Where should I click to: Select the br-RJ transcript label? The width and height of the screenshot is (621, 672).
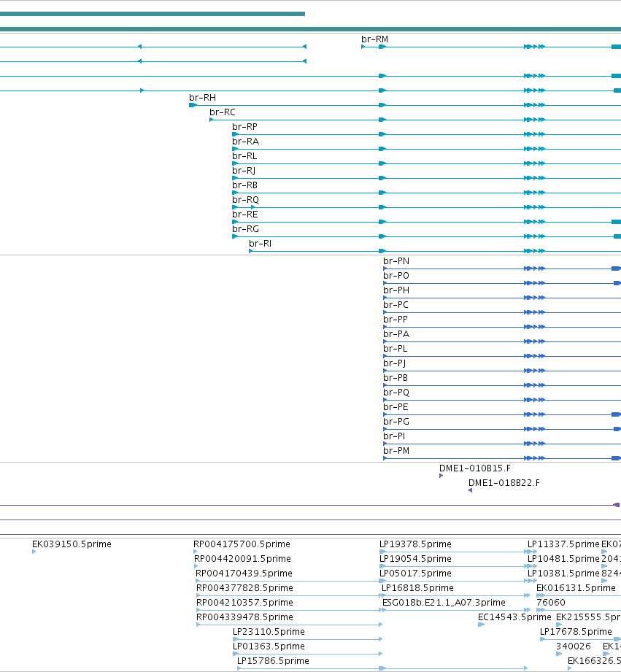[244, 171]
